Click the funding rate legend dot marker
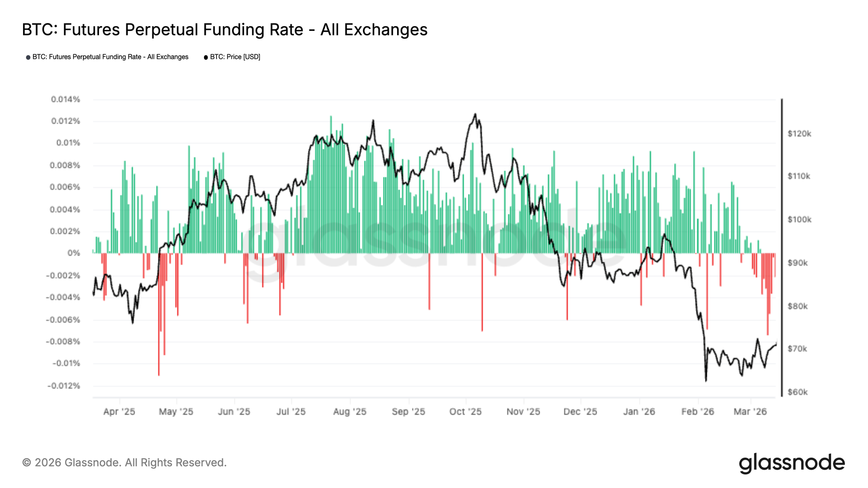The image size is (868, 488). pyautogui.click(x=28, y=57)
